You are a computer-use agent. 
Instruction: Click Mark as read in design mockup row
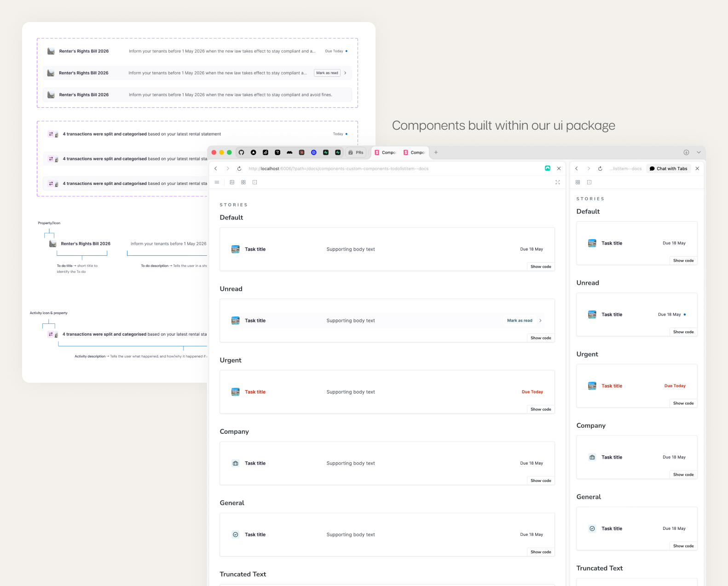pyautogui.click(x=327, y=73)
